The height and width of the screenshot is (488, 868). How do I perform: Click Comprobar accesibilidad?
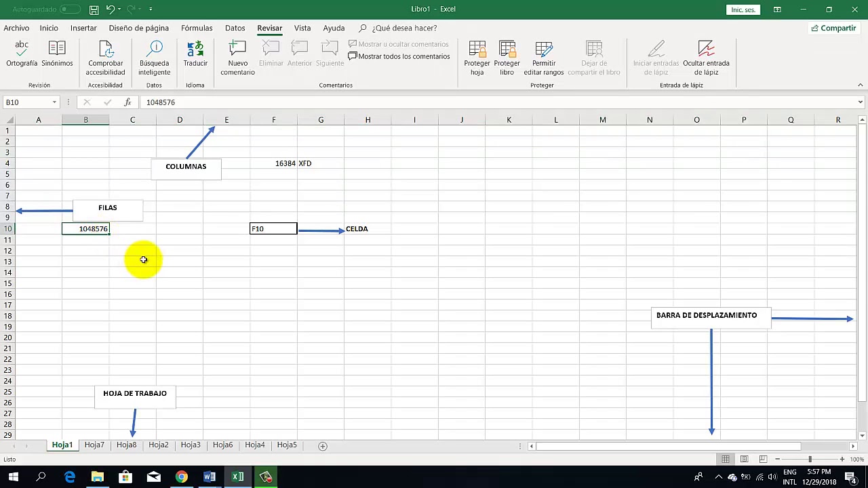pyautogui.click(x=105, y=58)
